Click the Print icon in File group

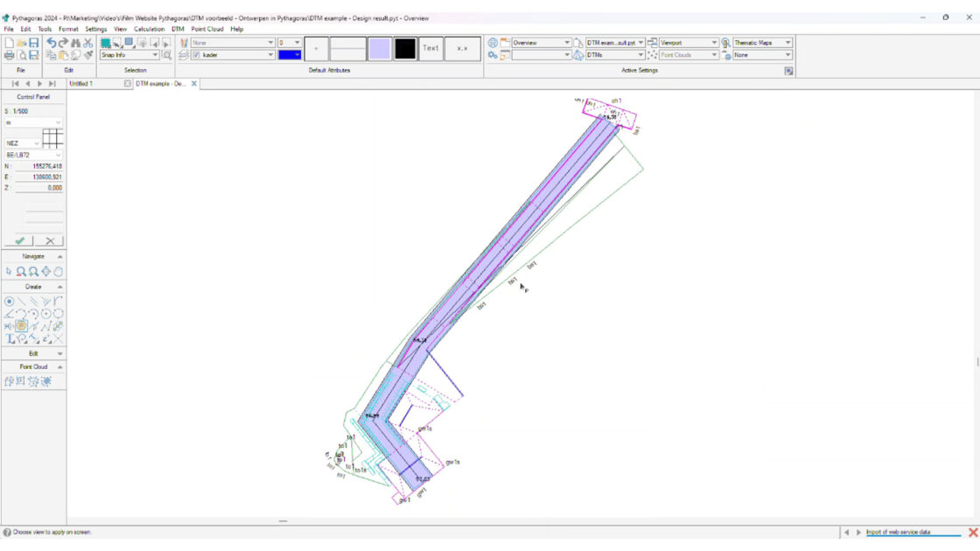[10, 56]
